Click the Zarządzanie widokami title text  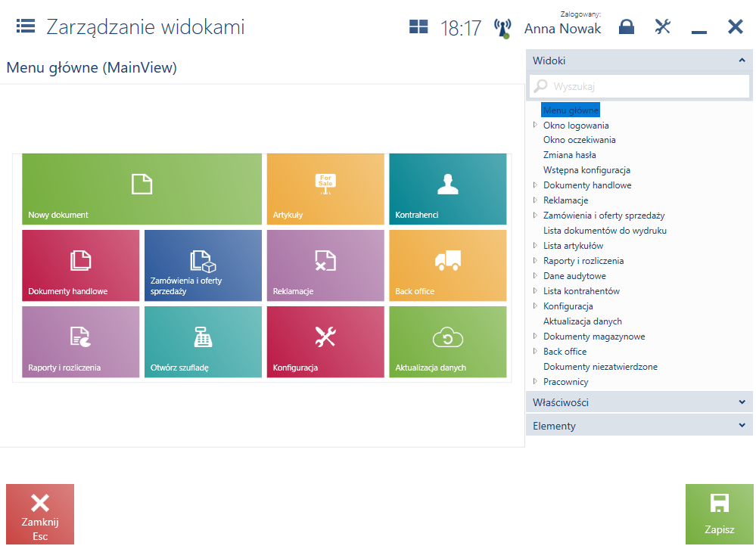pos(145,27)
